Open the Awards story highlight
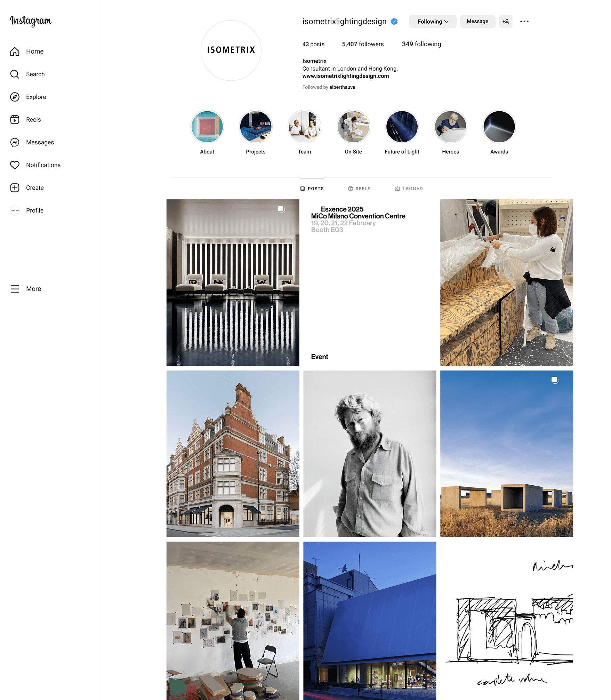 coord(499,127)
